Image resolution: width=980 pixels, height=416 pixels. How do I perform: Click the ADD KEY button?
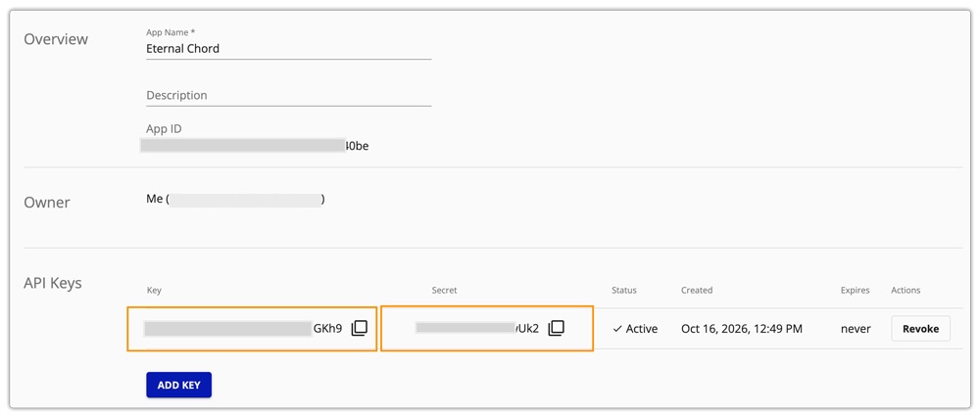pyautogui.click(x=178, y=385)
